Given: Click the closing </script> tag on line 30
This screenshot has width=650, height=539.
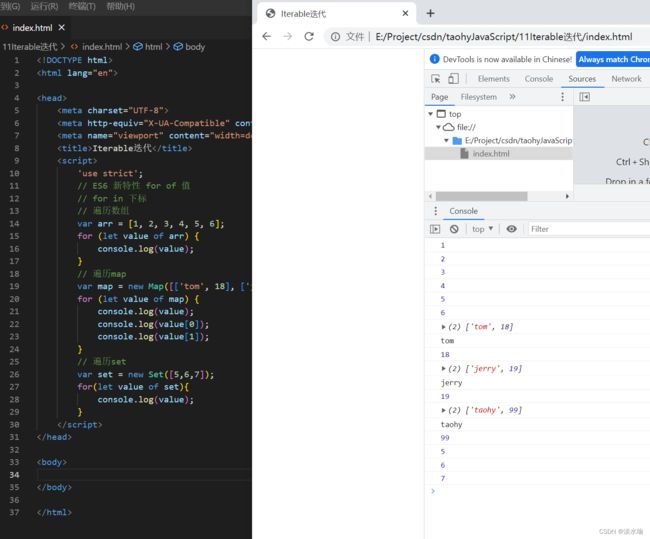Looking at the screenshot, I should pyautogui.click(x=79, y=425).
